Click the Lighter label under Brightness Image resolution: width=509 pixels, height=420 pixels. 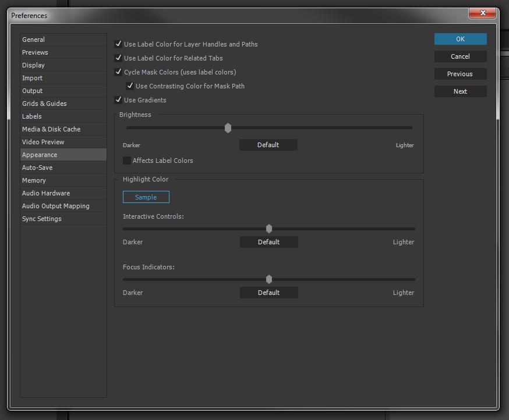pyautogui.click(x=405, y=145)
